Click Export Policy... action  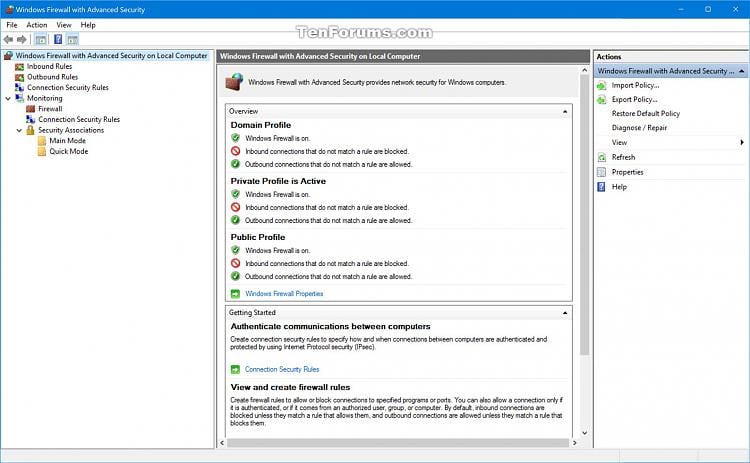pos(634,99)
